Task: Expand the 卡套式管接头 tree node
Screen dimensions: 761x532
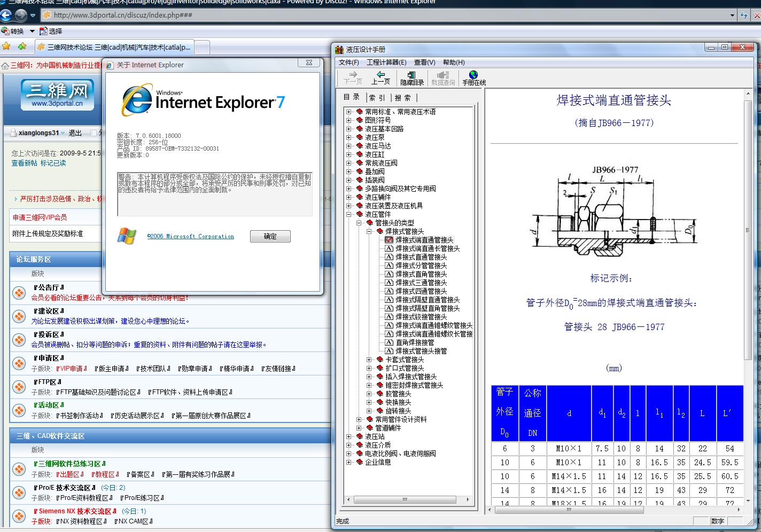Action: click(x=369, y=359)
